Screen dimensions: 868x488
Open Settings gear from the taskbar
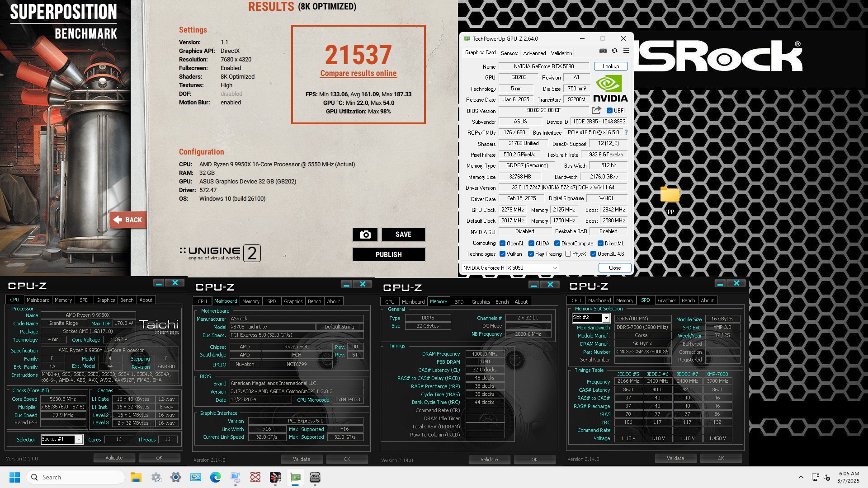click(176, 477)
